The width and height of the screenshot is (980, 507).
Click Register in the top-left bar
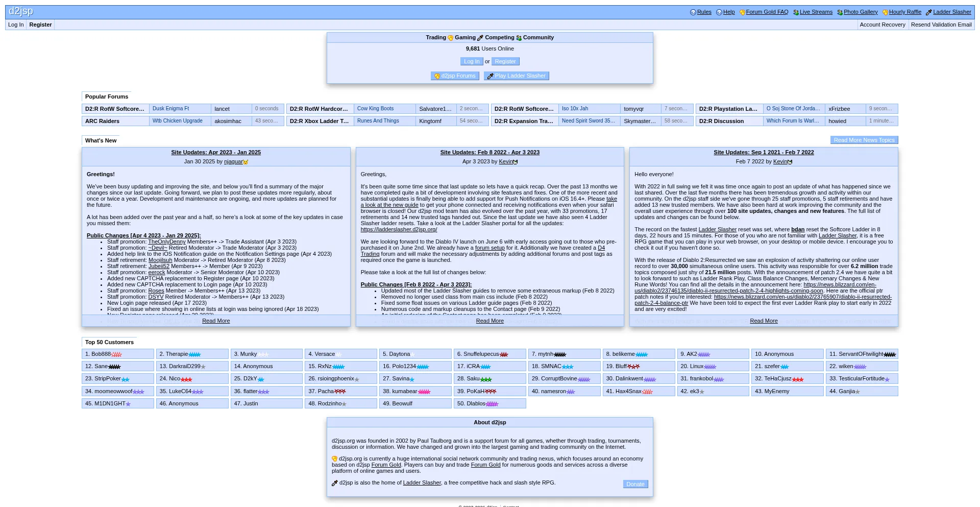tap(40, 25)
